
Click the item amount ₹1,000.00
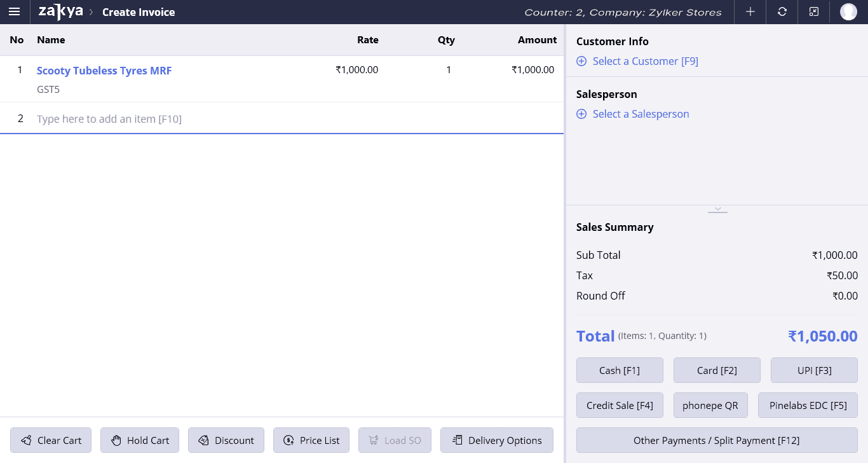532,70
